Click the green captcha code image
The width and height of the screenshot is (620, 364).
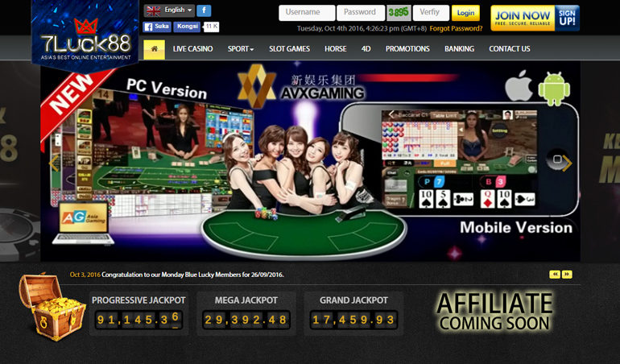pos(399,13)
